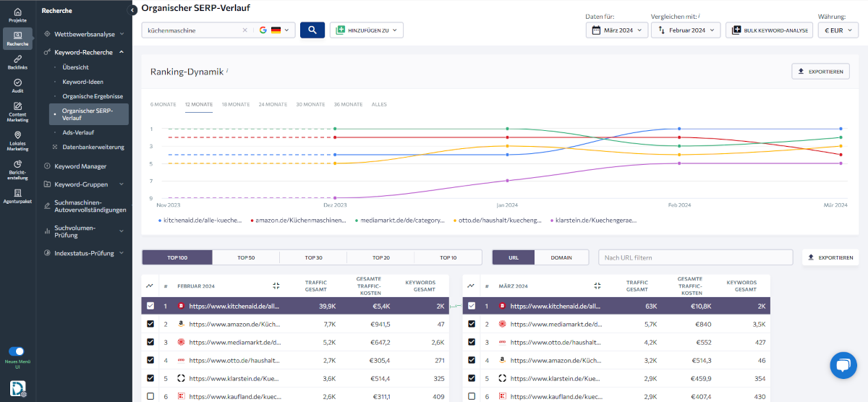Click trend chart icon in März 2024 header
Image resolution: width=868 pixels, height=402 pixels.
click(471, 286)
